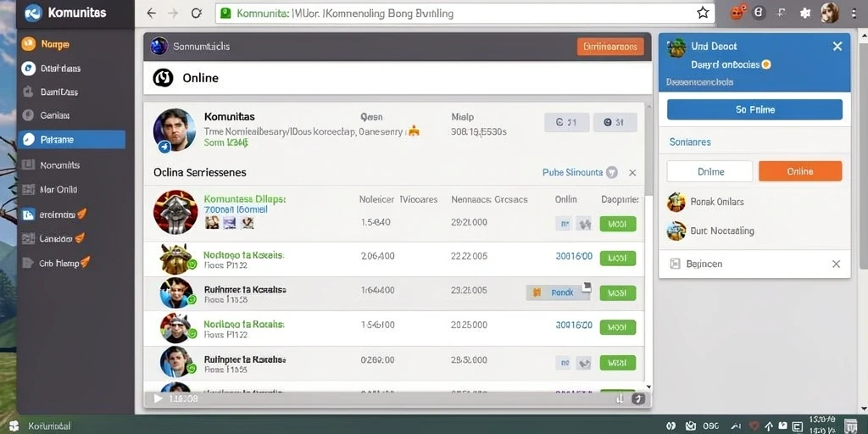Click scrollbar down arrow in list

click(648, 387)
